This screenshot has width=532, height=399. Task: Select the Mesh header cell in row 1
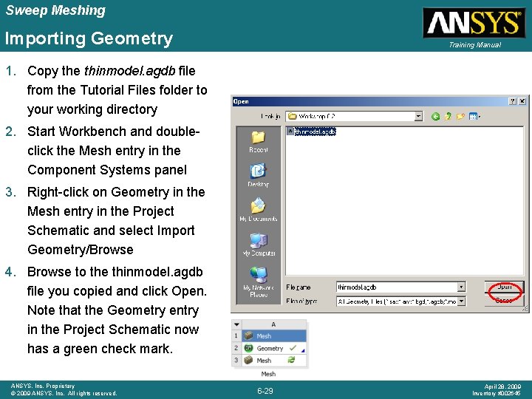[274, 336]
